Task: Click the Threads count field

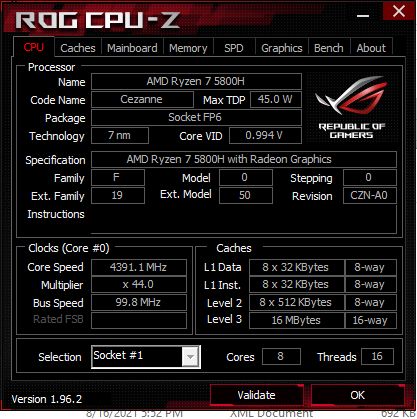Action: click(377, 356)
